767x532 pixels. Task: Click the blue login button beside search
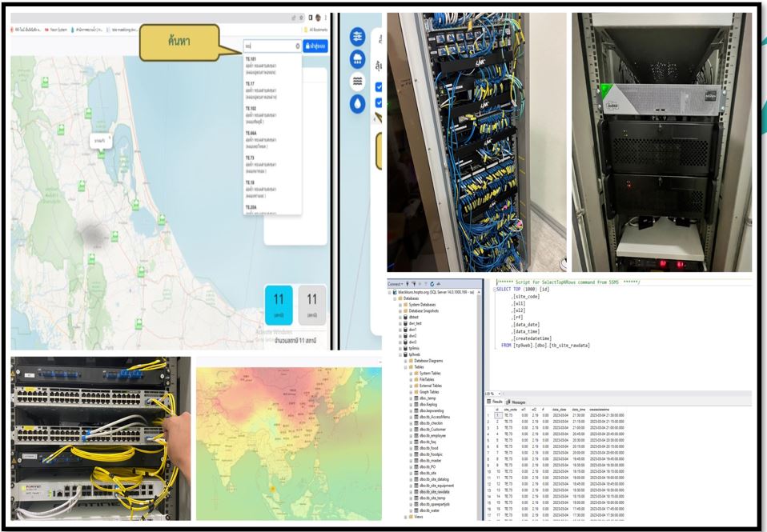[x=315, y=46]
